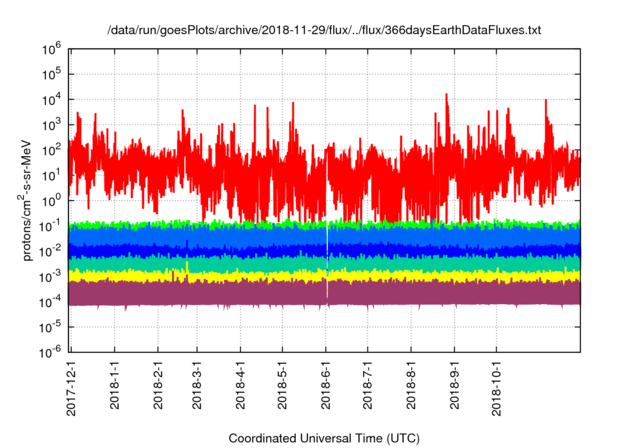Select the 2018-6-1 x-axis date label
The width and height of the screenshot is (640, 448).
[x=325, y=385]
